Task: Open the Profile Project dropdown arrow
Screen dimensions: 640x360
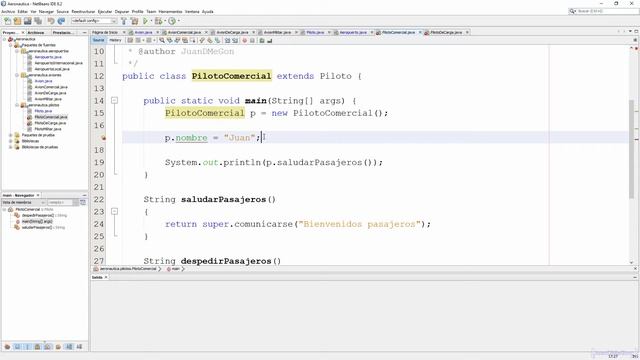Action: pyautogui.click(x=178, y=21)
